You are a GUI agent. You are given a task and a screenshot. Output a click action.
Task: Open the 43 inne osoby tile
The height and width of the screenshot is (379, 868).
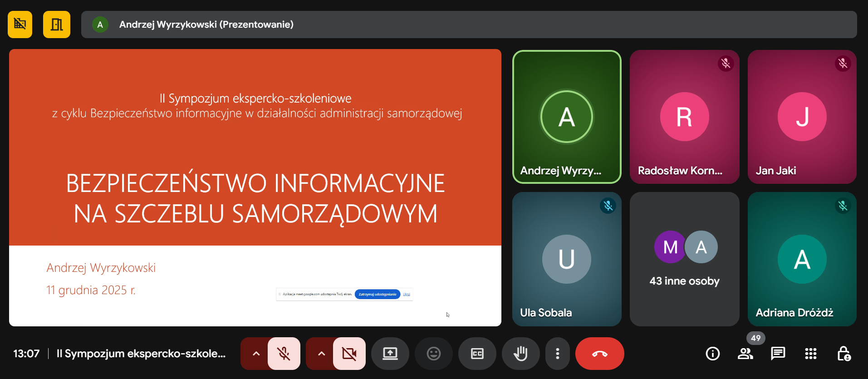684,259
